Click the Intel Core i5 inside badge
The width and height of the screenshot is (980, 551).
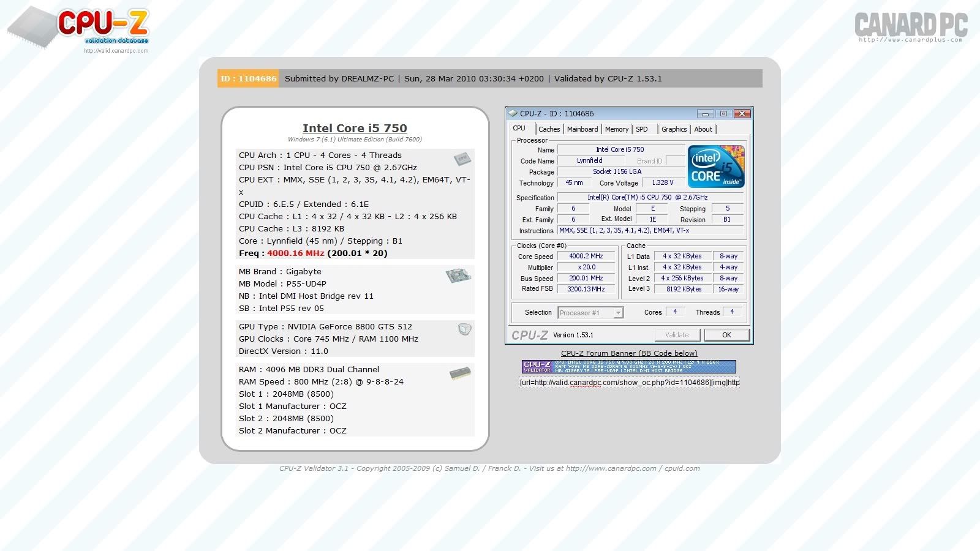tap(715, 167)
